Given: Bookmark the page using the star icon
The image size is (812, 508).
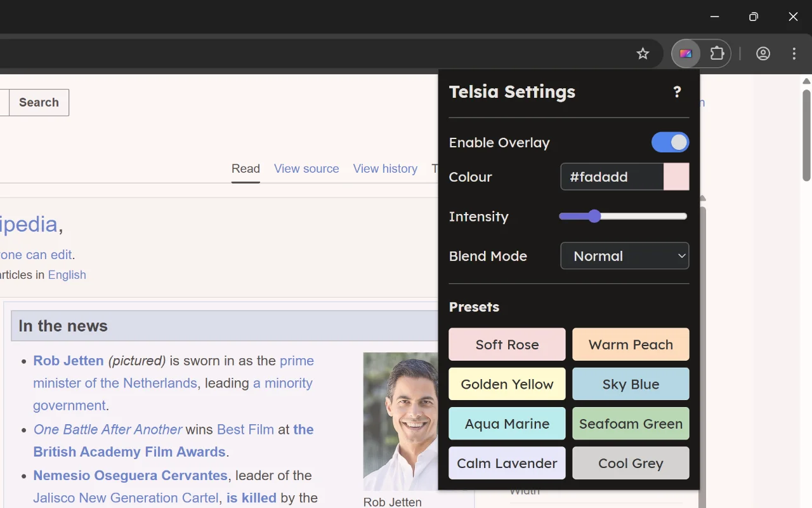Looking at the screenshot, I should [643, 53].
